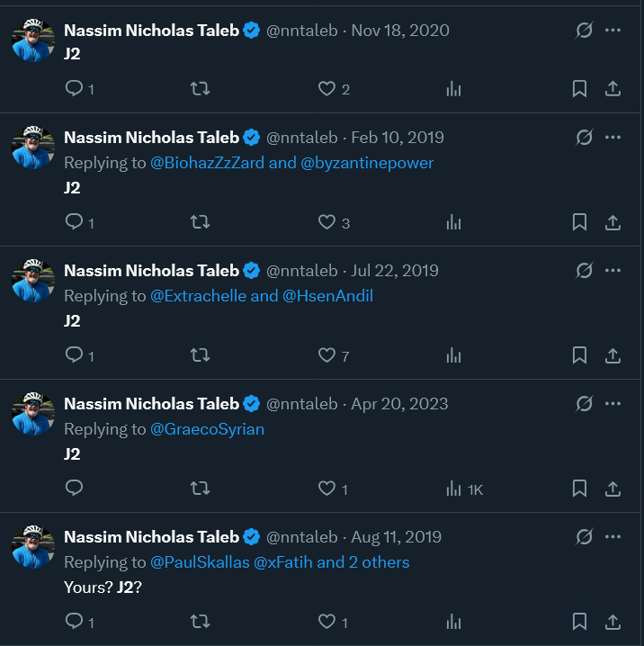644x646 pixels.
Task: Open the @BiohazZzZard profile link
Action: point(207,163)
